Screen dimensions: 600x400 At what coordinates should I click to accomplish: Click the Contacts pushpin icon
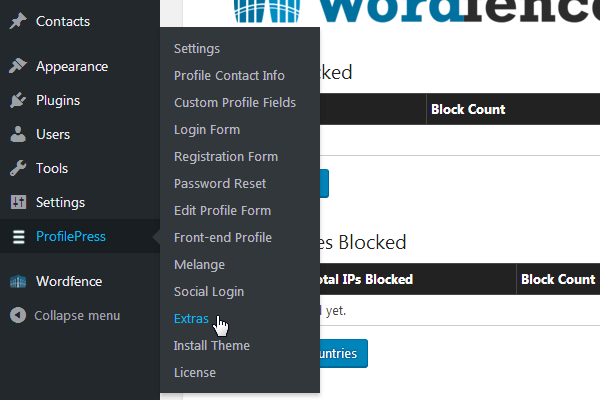[x=18, y=21]
